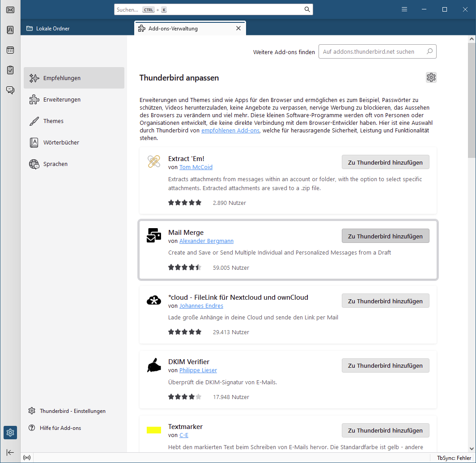Open the empfohlenen Add-ons link
The width and height of the screenshot is (476, 463).
click(x=230, y=130)
